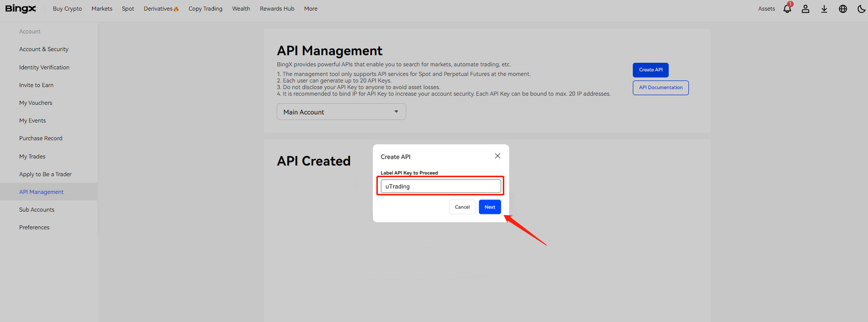Open the Buy Crypto menu
The height and width of the screenshot is (322, 868).
coord(67,9)
